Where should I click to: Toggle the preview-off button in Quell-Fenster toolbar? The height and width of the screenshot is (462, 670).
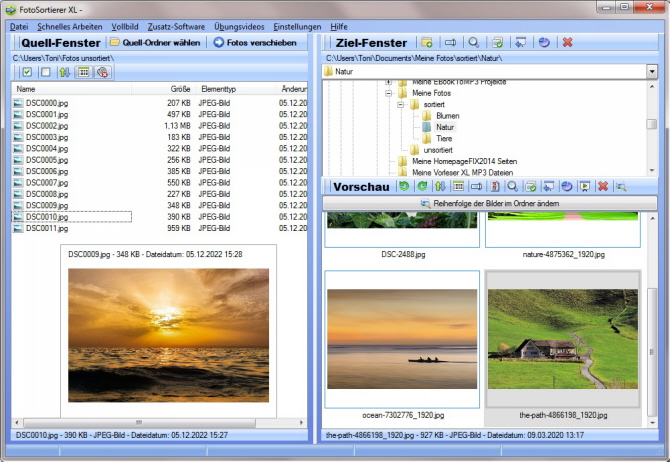(x=103, y=72)
